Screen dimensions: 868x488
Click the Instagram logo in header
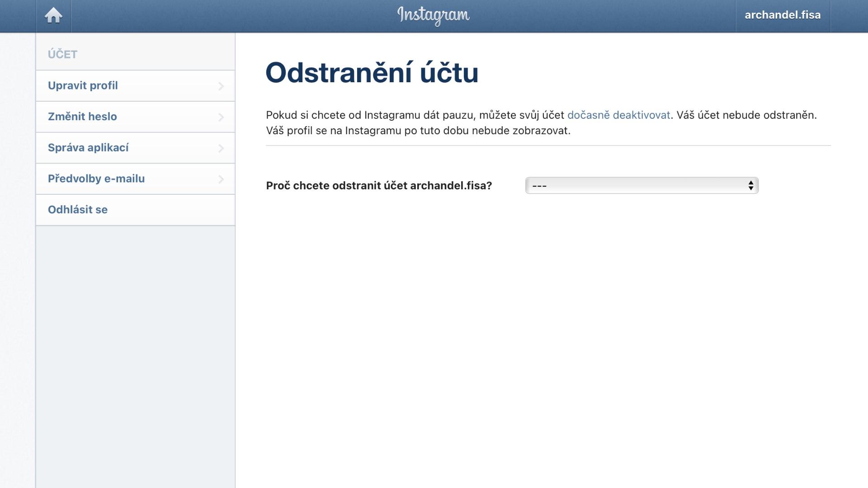pos(433,16)
